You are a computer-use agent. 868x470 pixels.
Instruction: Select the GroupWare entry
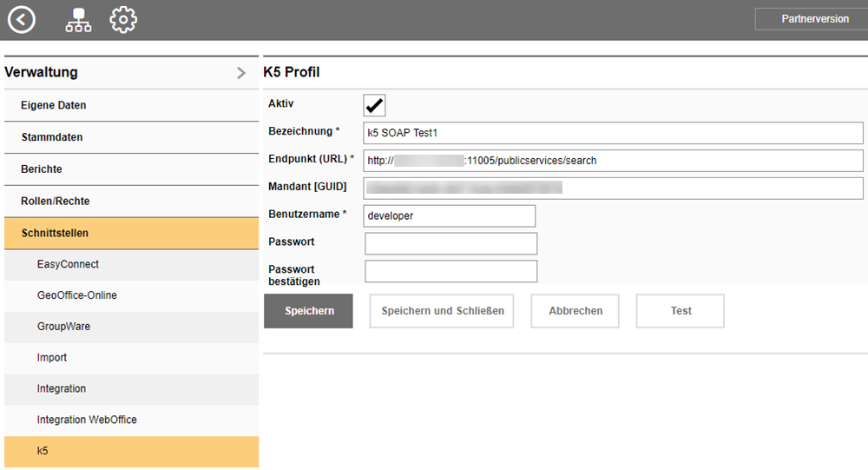(63, 327)
